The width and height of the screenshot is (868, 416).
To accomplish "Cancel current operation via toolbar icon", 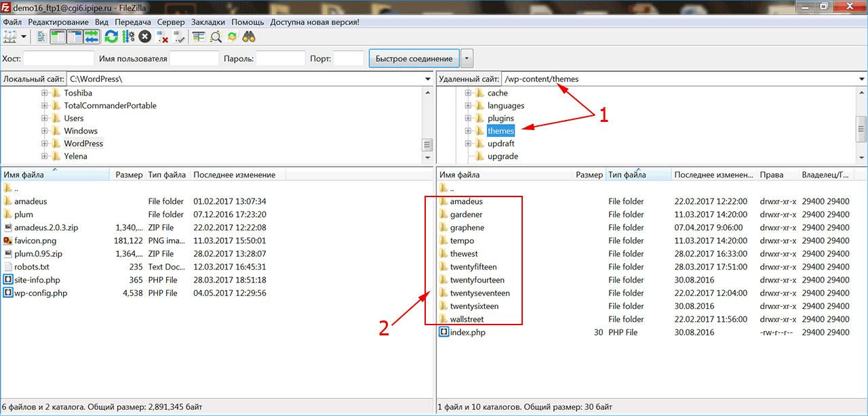I will tap(144, 37).
